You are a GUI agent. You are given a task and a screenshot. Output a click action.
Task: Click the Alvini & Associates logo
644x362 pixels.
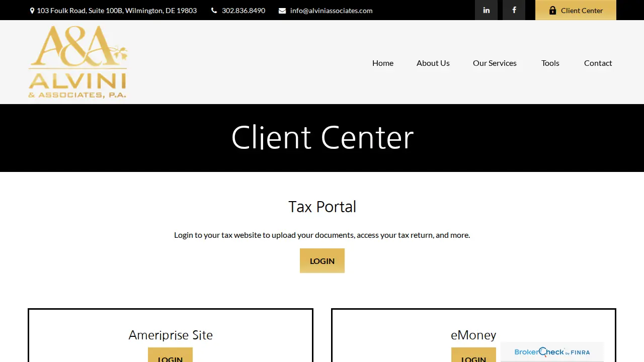(78, 62)
